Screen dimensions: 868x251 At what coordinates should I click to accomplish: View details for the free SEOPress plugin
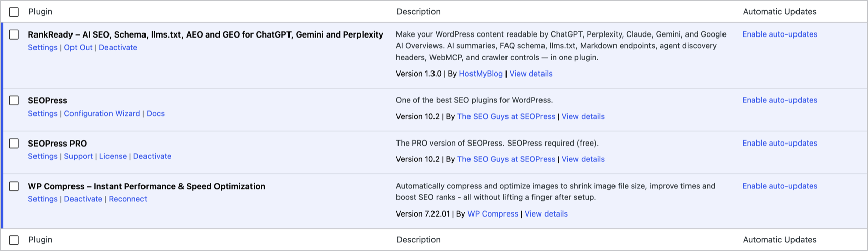(583, 116)
